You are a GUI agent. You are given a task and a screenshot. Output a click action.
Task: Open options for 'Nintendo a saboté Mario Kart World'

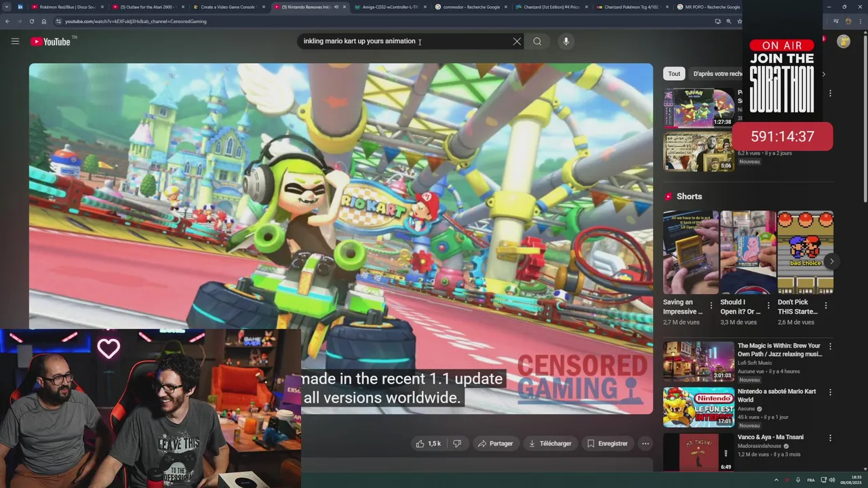(x=830, y=392)
